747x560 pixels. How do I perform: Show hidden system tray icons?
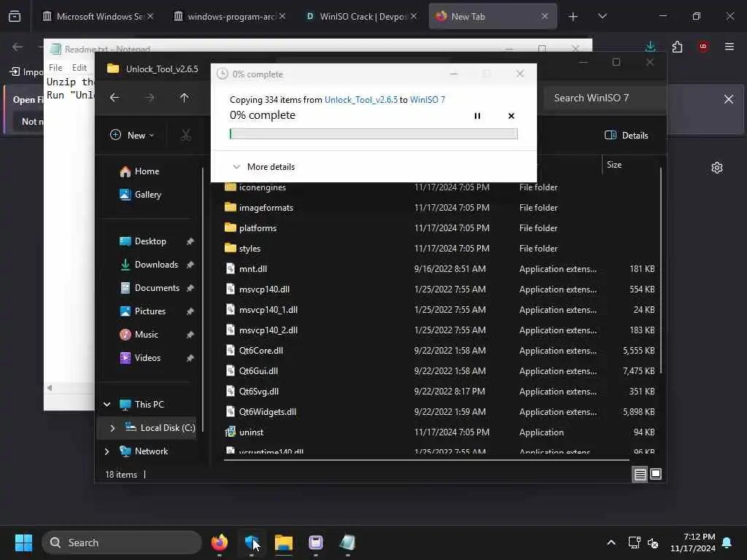coord(611,542)
